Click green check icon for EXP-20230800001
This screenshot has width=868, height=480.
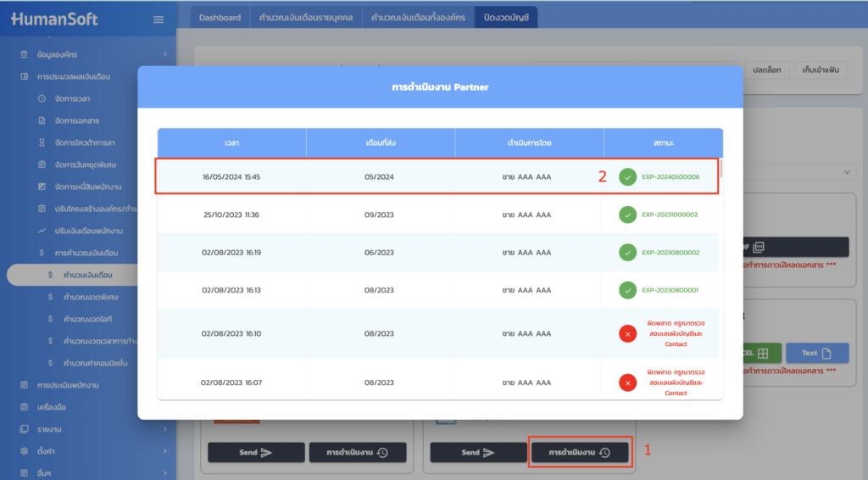pos(627,290)
